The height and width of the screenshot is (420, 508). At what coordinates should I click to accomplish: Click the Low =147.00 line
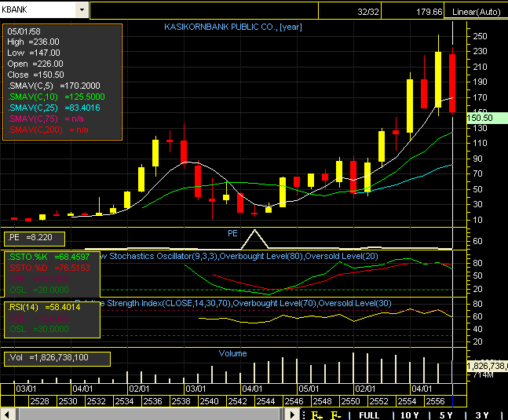(x=34, y=53)
